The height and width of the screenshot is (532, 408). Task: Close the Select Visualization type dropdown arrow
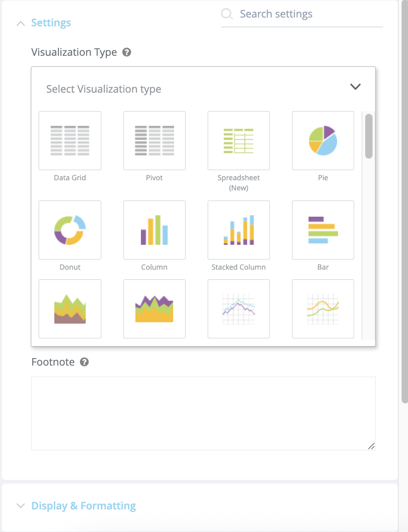(x=355, y=87)
